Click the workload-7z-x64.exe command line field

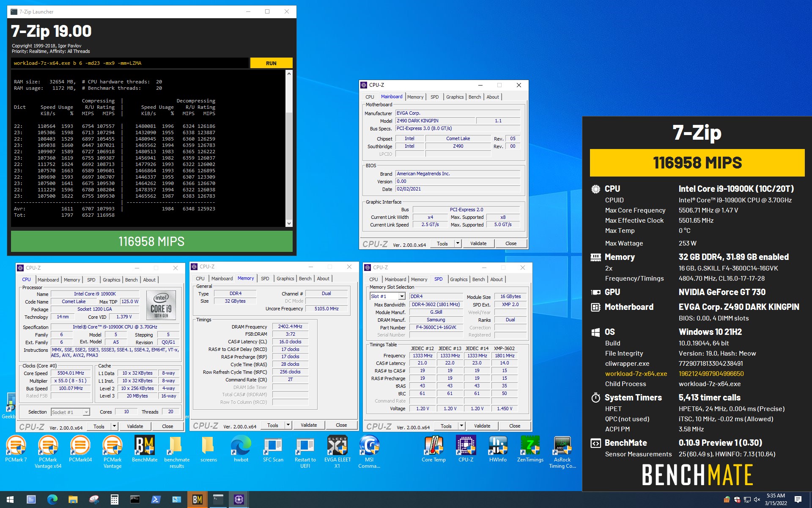click(130, 63)
